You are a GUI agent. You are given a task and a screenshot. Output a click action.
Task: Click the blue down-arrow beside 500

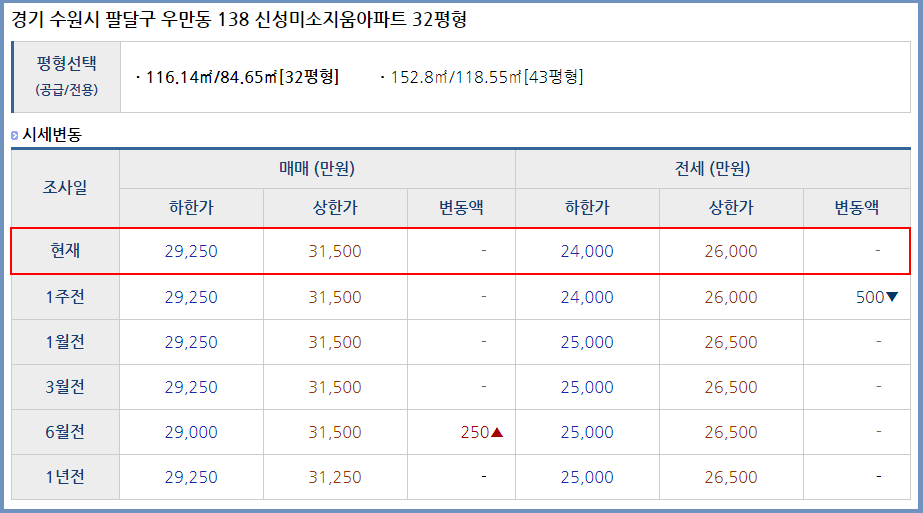coord(892,297)
